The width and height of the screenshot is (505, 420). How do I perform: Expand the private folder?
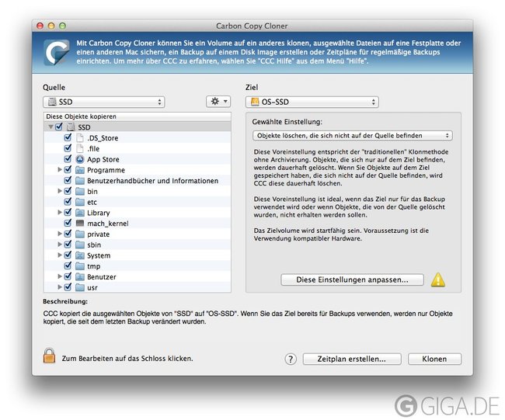pos(60,234)
